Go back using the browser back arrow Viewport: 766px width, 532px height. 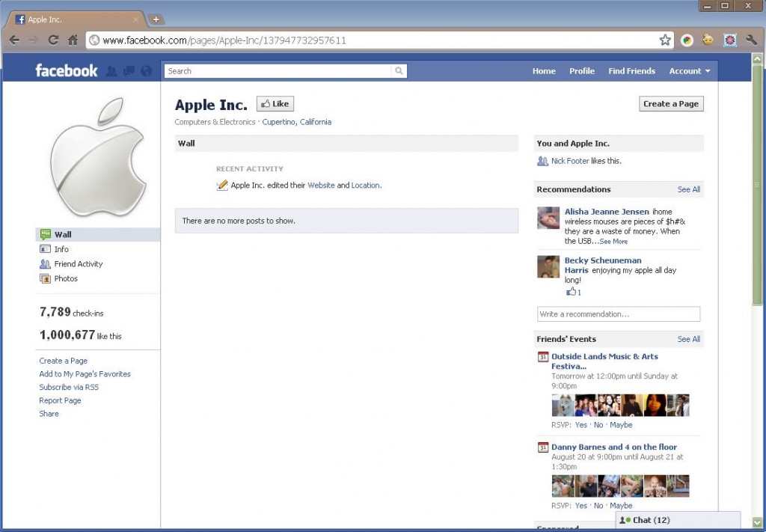tap(14, 40)
